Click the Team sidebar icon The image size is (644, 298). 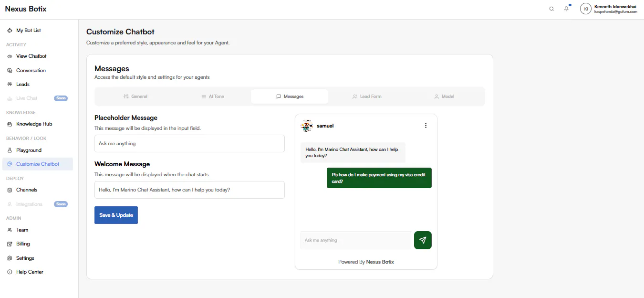point(10,230)
